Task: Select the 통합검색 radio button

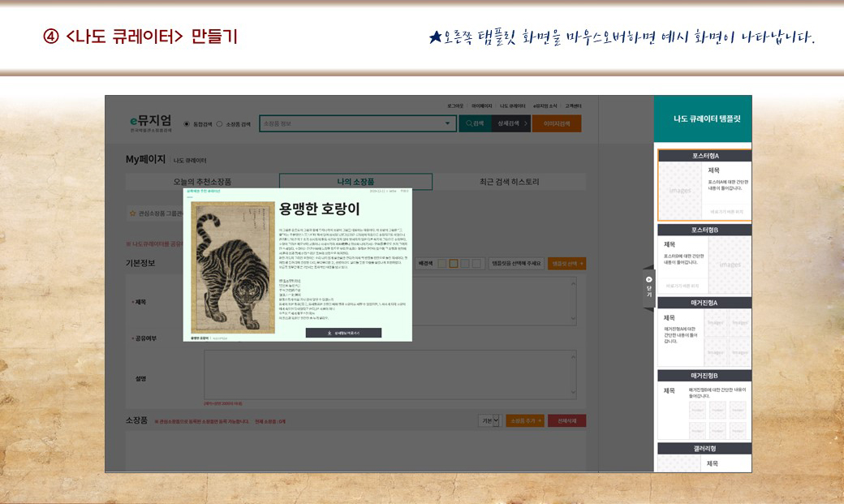Action: point(187,124)
